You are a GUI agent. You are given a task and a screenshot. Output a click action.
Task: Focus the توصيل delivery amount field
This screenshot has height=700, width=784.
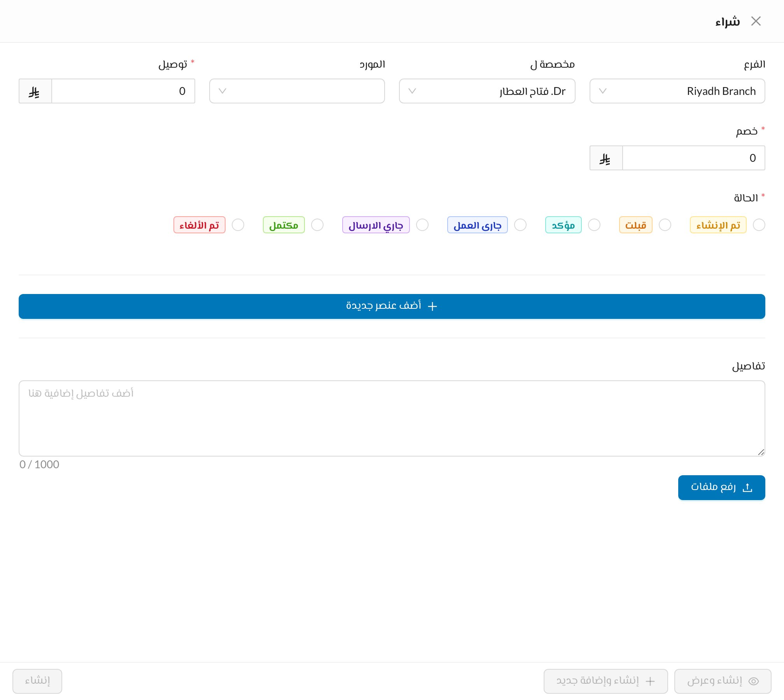123,91
